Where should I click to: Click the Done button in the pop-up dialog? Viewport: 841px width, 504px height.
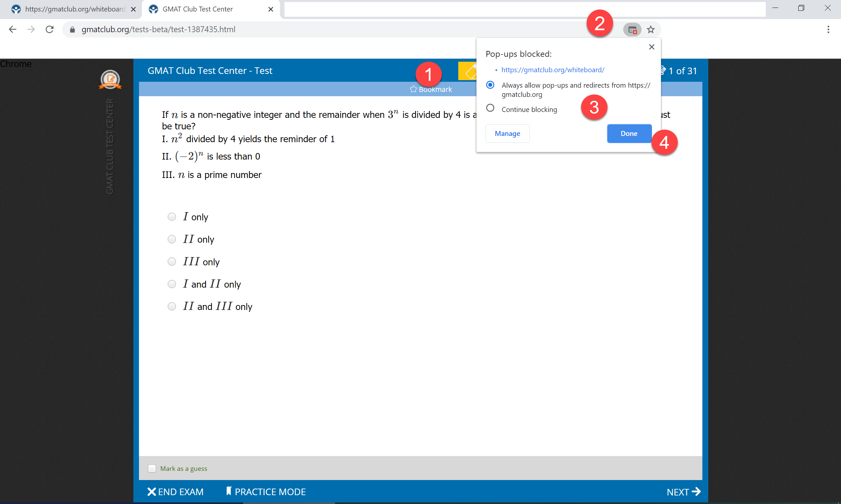(628, 134)
